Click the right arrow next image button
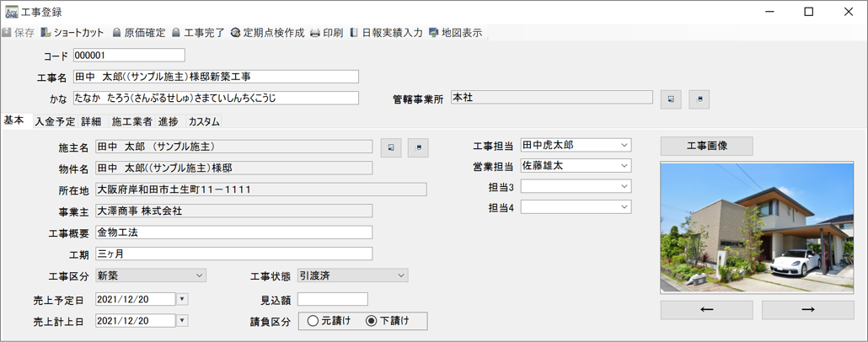The image size is (868, 342). [807, 310]
